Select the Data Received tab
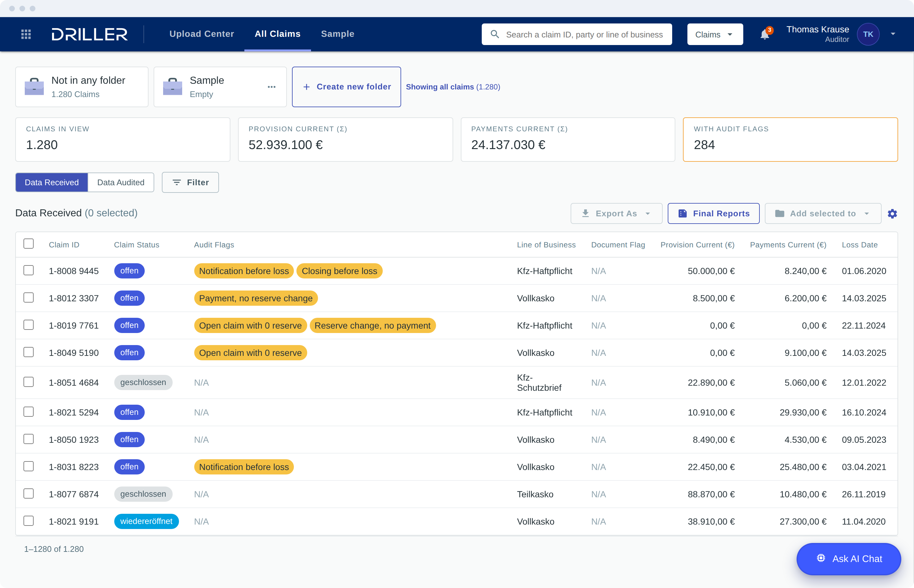The image size is (914, 588). click(x=51, y=182)
